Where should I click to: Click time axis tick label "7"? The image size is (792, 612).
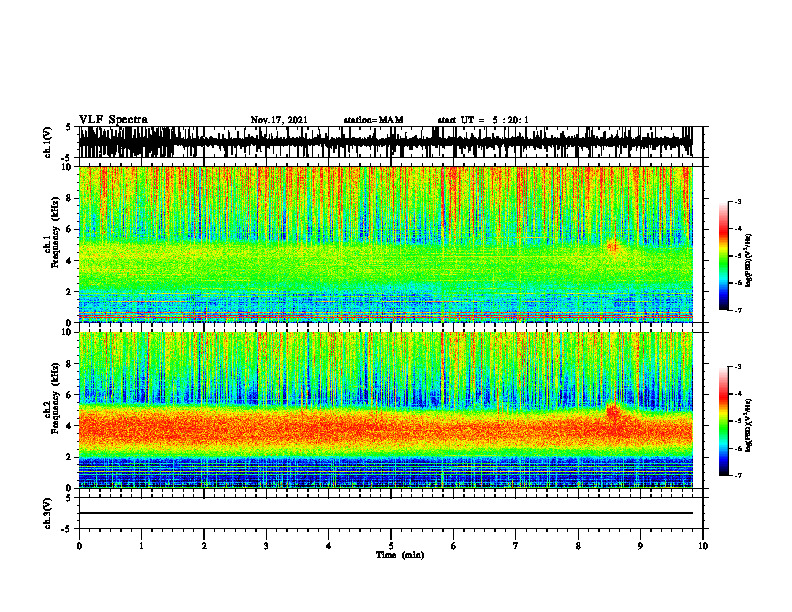pyautogui.click(x=516, y=546)
